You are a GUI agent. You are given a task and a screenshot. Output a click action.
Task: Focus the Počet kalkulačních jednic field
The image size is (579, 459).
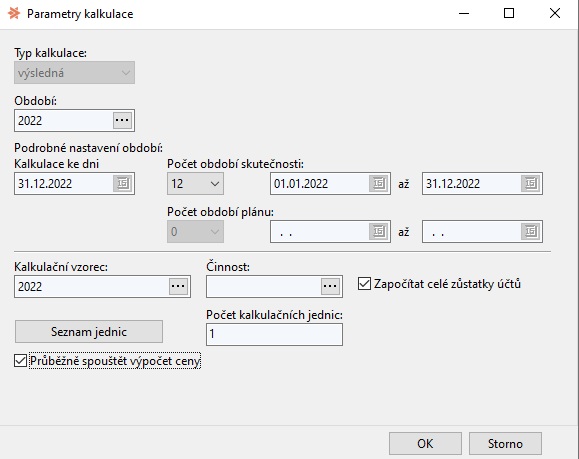click(x=274, y=334)
